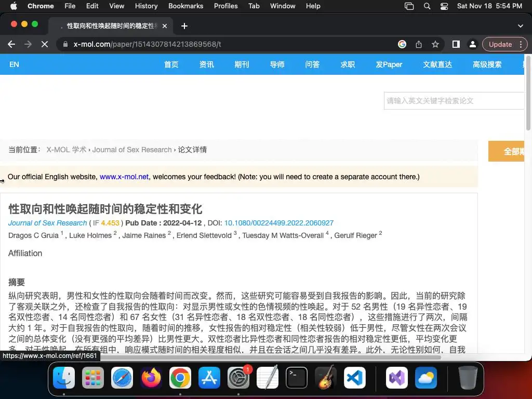Open Visual Studio Code from the Dock
This screenshot has height=399, width=532.
pyautogui.click(x=354, y=378)
